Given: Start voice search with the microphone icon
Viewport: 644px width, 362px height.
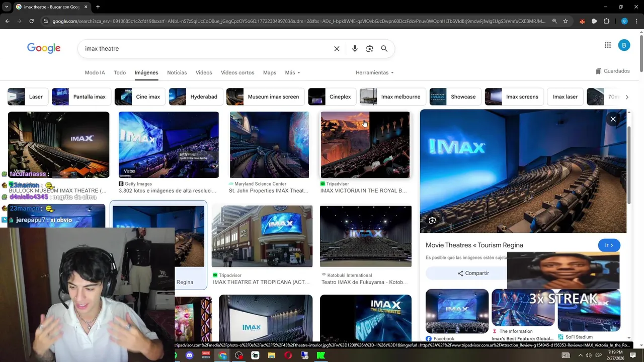Looking at the screenshot, I should [355, 49].
